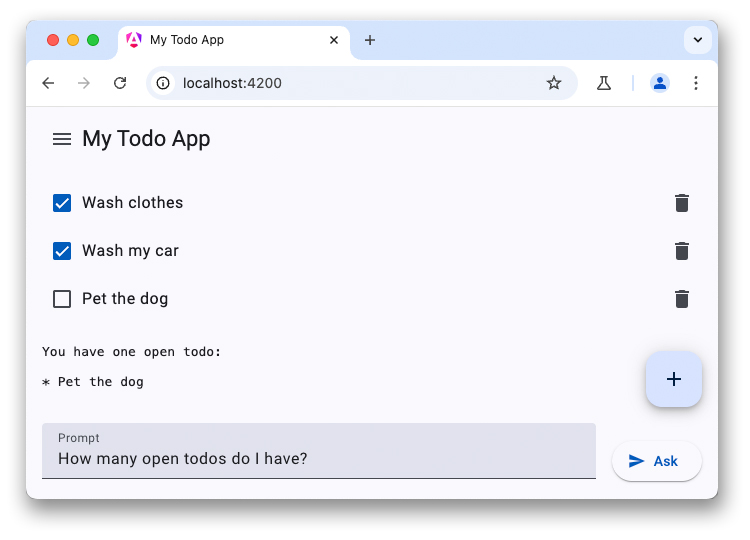The width and height of the screenshot is (750, 540).
Task: Delete the Wash my car todo
Action: click(682, 251)
